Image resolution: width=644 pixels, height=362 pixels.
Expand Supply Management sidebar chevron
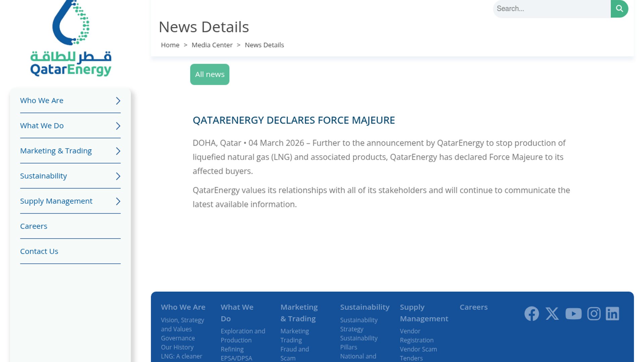118,201
